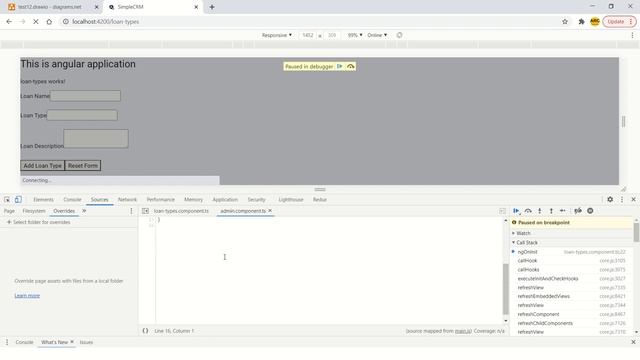The width and height of the screenshot is (640, 360).
Task: Open the Online throttling dropdown
Action: click(377, 35)
